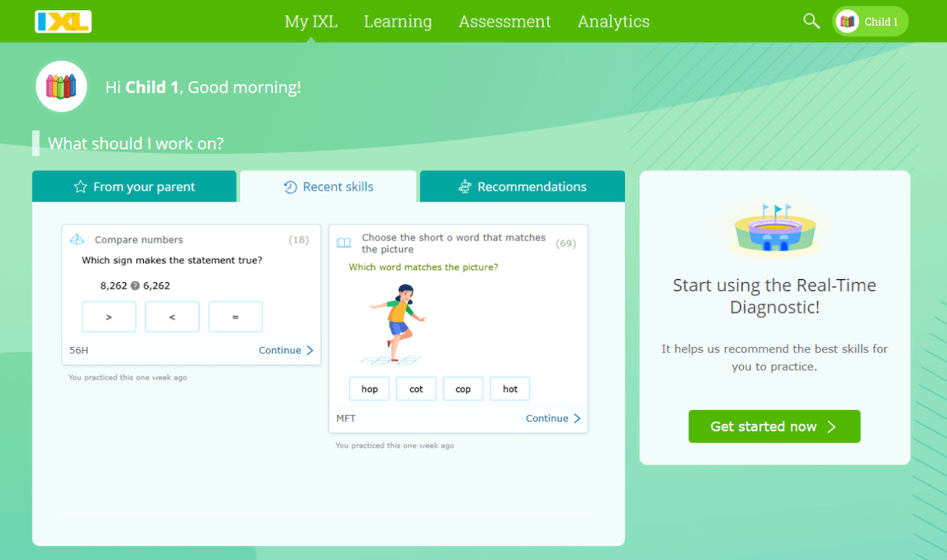Go to the Assessment section
947x560 pixels.
(504, 22)
